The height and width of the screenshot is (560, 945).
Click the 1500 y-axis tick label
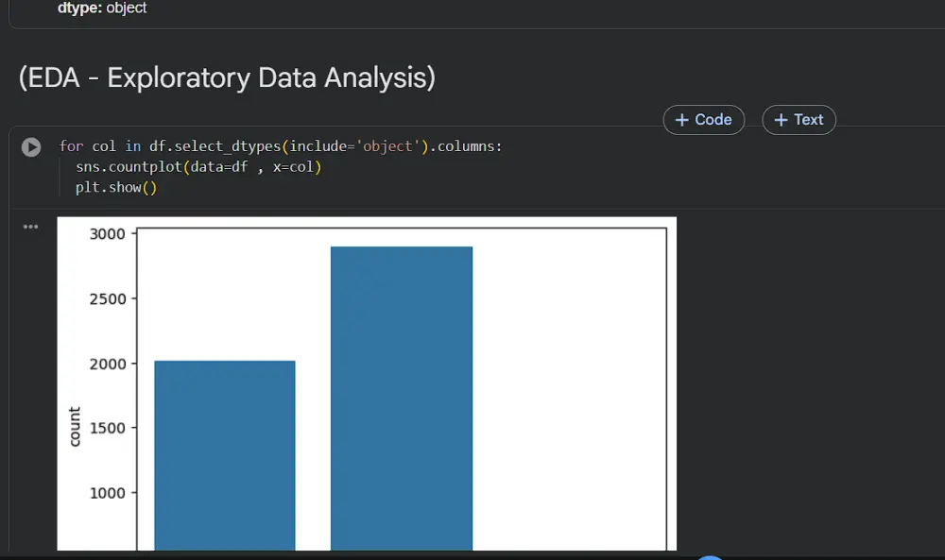click(108, 428)
